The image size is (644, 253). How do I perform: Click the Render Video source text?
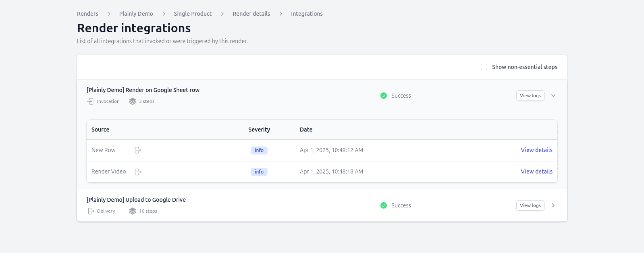point(109,171)
